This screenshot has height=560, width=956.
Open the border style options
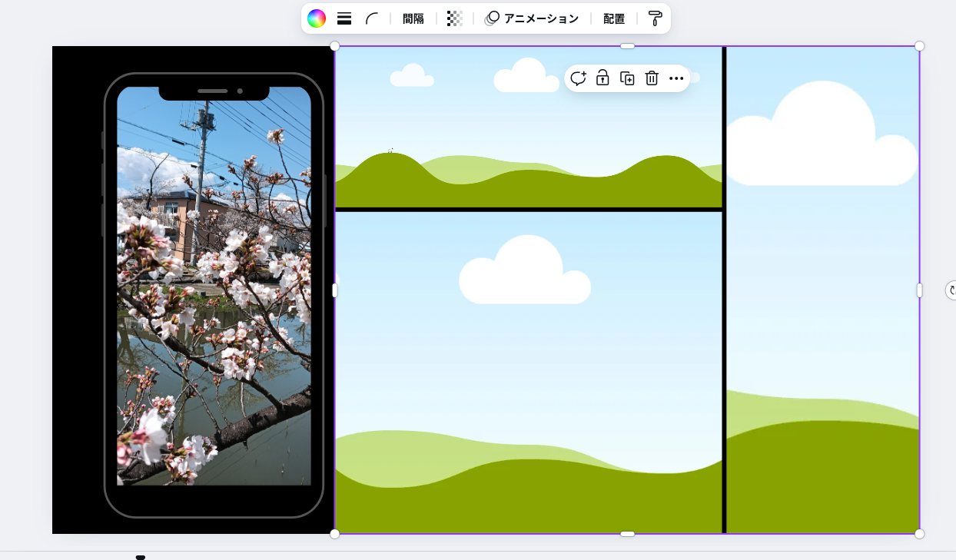pyautogui.click(x=344, y=18)
